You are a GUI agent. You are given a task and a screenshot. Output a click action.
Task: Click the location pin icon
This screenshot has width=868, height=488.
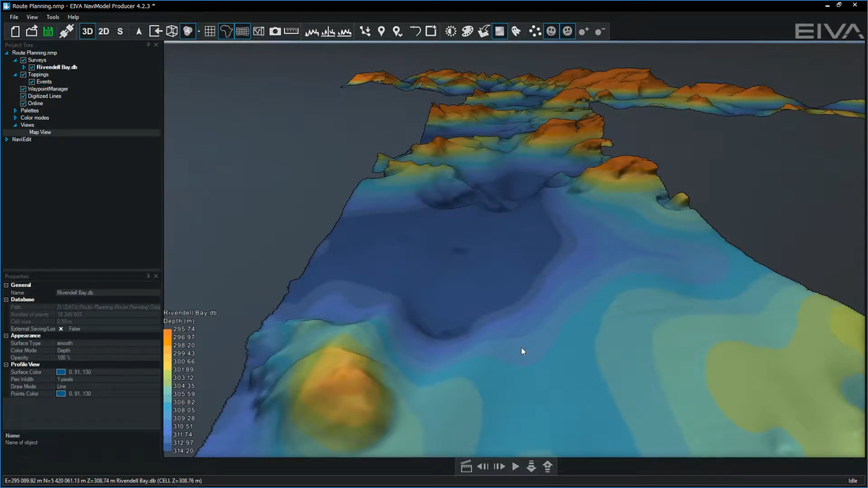tap(381, 32)
